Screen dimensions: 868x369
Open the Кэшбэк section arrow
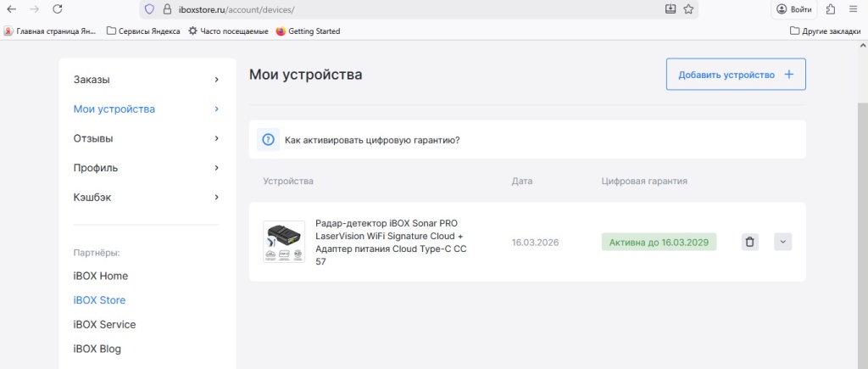[x=216, y=198]
